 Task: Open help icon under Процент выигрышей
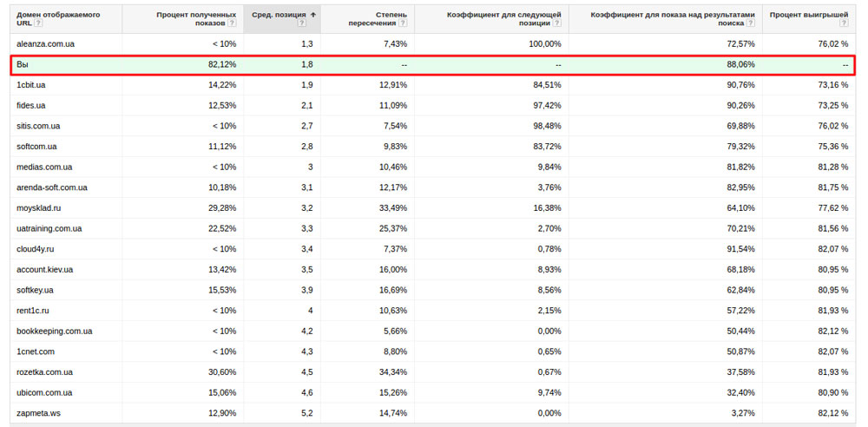click(x=844, y=23)
